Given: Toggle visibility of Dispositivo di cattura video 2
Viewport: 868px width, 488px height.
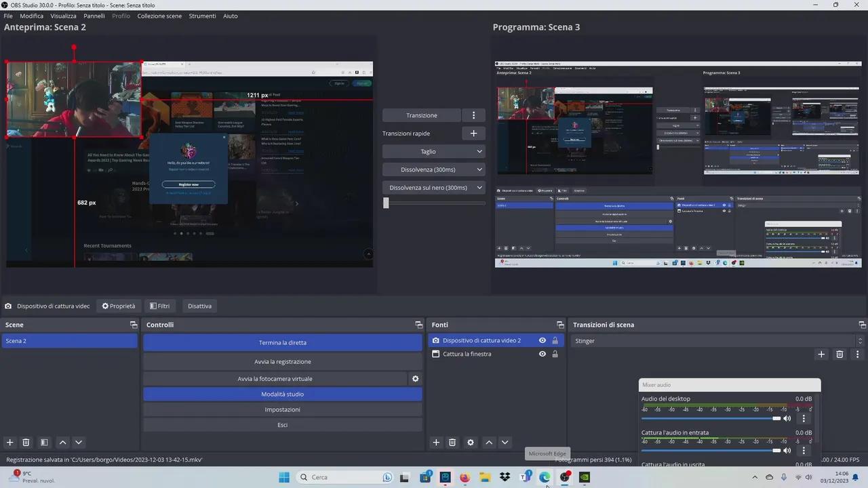Looking at the screenshot, I should coord(542,340).
